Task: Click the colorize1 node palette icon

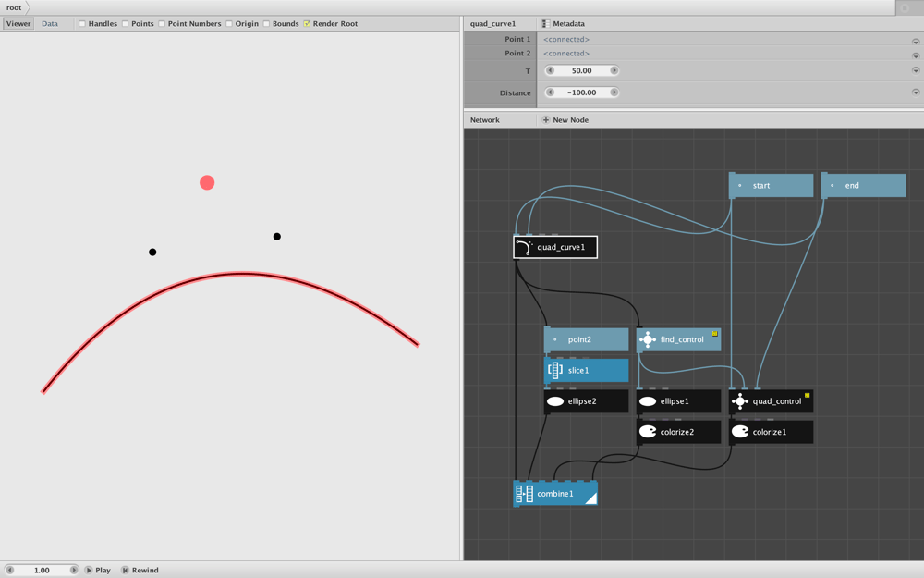Action: point(739,432)
